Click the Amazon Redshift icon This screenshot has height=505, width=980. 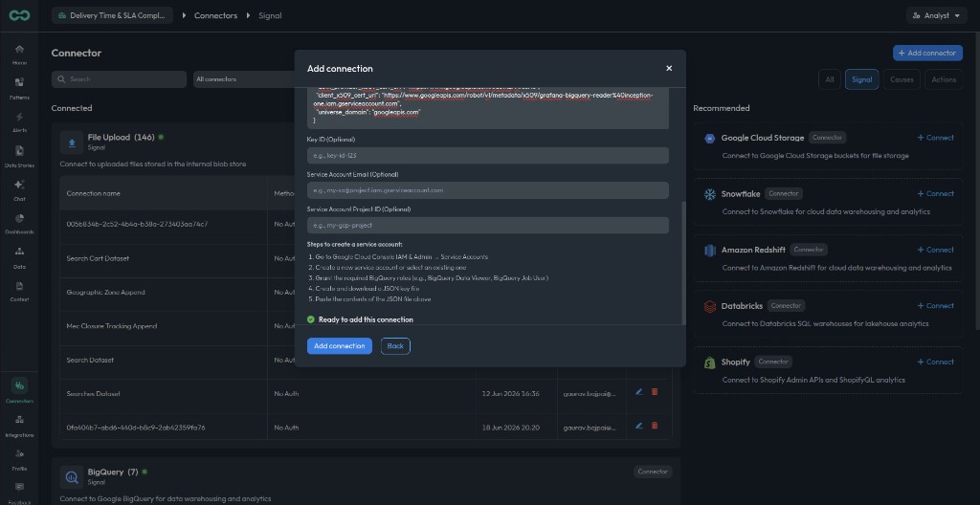click(x=709, y=250)
